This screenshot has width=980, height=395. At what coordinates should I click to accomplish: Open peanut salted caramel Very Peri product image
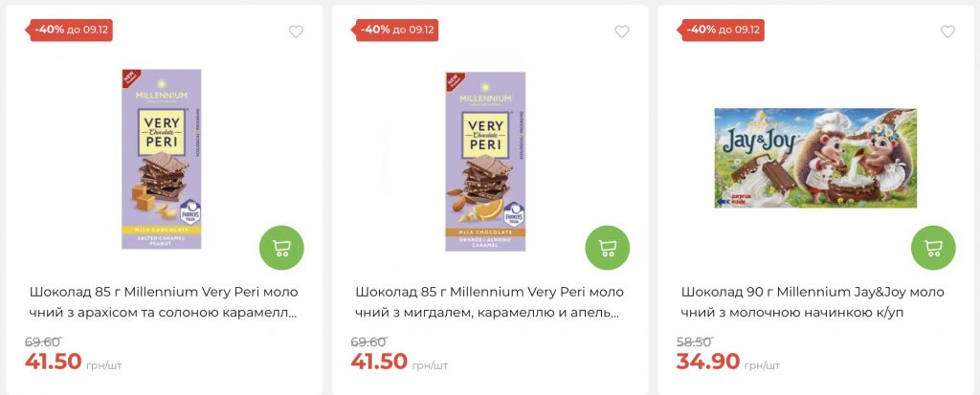click(x=162, y=159)
